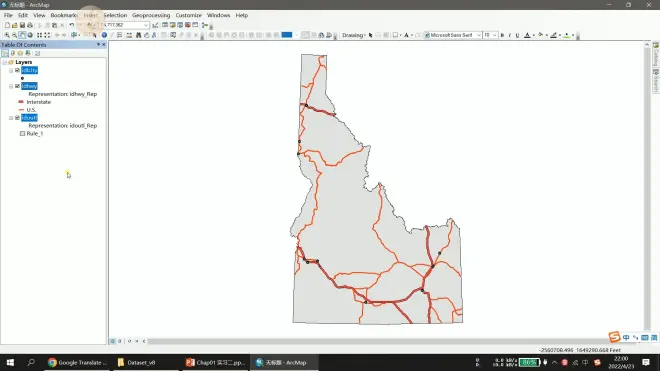Open the Geoprocessing menu
Screen dimensions: 660x371
coord(151,15)
